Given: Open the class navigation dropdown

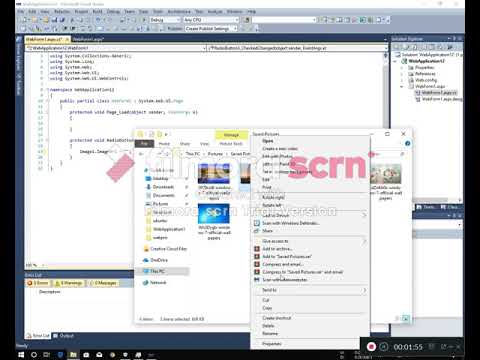Looking at the screenshot, I should (x=116, y=48).
